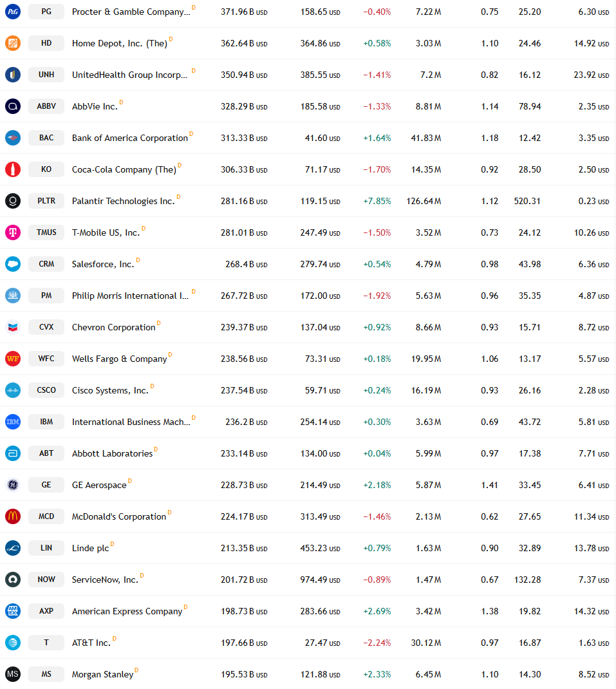The image size is (616, 689).
Task: Click UnitedHealth EPS 23.92 USD
Action: pos(592,75)
